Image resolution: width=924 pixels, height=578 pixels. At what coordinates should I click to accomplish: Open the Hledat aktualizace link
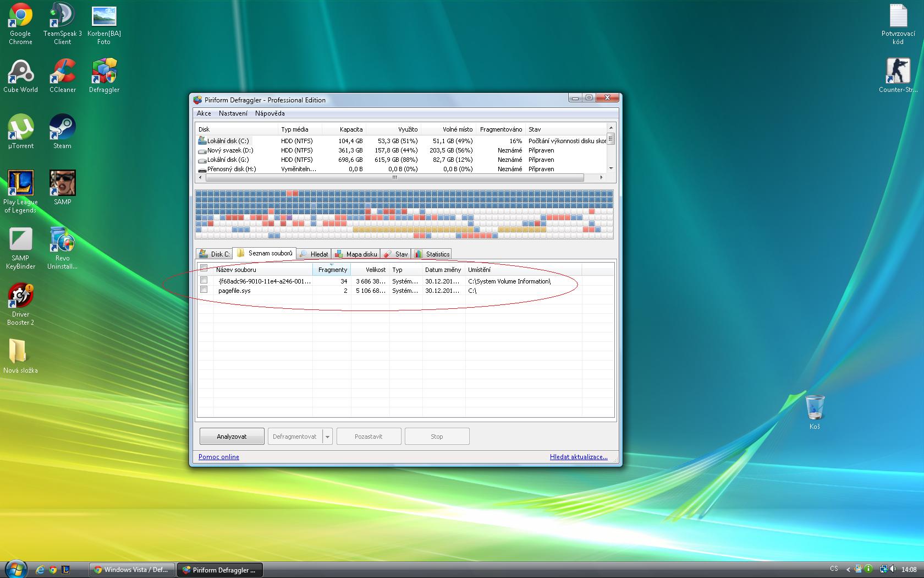(578, 457)
